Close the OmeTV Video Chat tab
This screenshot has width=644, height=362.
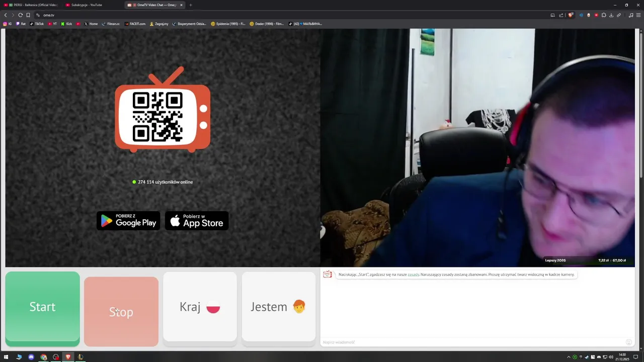coord(182,5)
